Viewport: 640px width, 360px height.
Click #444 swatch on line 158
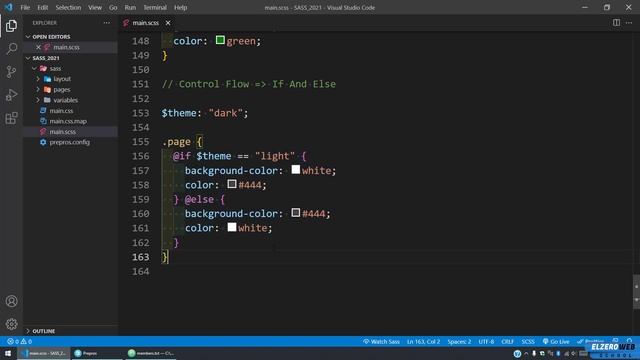click(232, 184)
